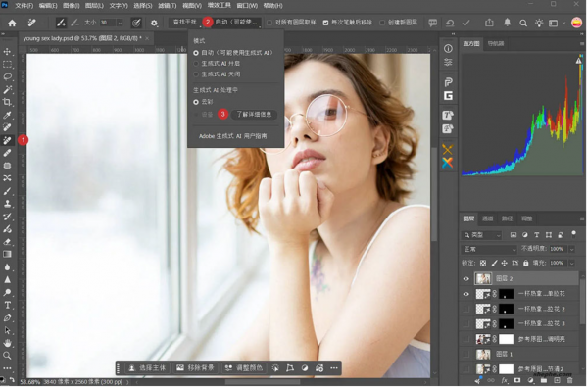
Task: Go to the Home screen icon
Action: [x=12, y=23]
